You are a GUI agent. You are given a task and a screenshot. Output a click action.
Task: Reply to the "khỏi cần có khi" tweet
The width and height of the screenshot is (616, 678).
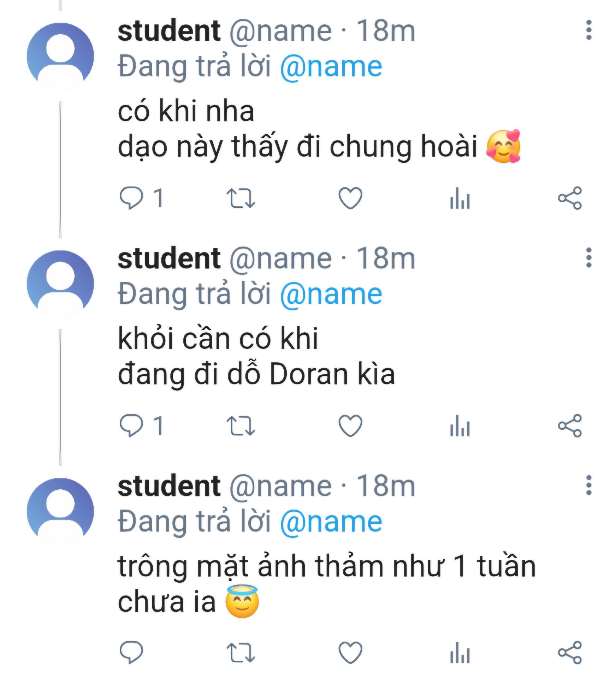click(131, 426)
